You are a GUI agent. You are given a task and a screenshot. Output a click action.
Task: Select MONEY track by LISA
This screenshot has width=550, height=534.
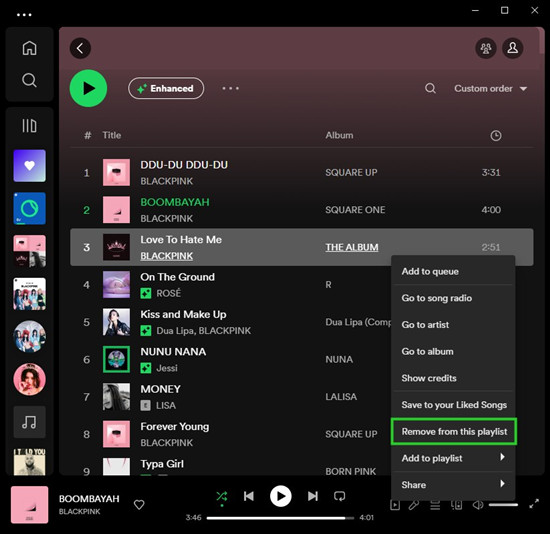pyautogui.click(x=160, y=389)
